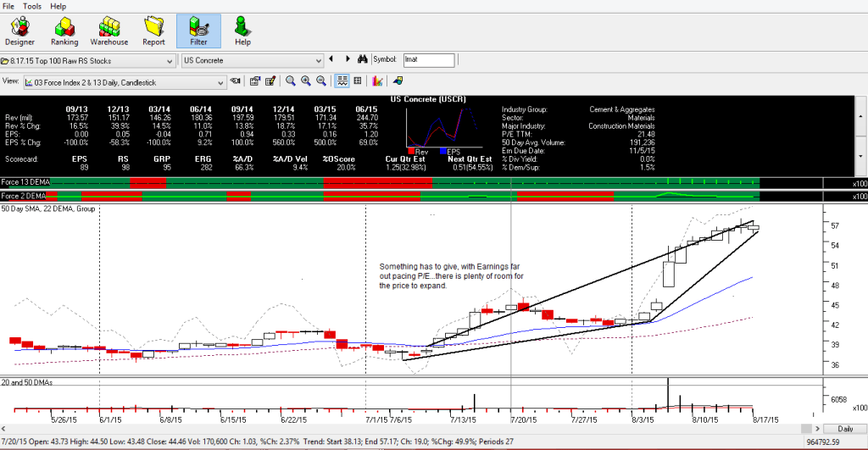Click the EPS blue legend swatch

[442, 151]
